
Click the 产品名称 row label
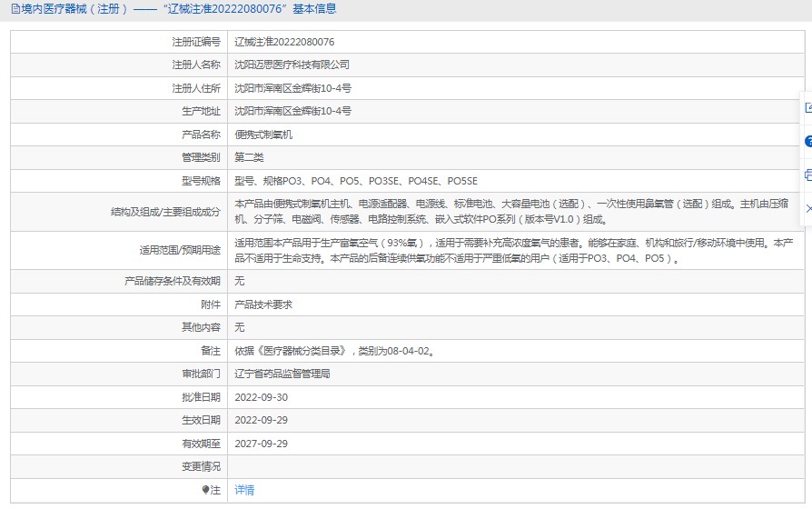click(x=201, y=135)
